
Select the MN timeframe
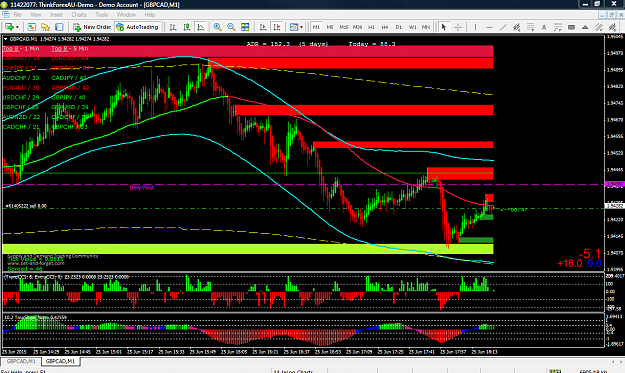426,27
